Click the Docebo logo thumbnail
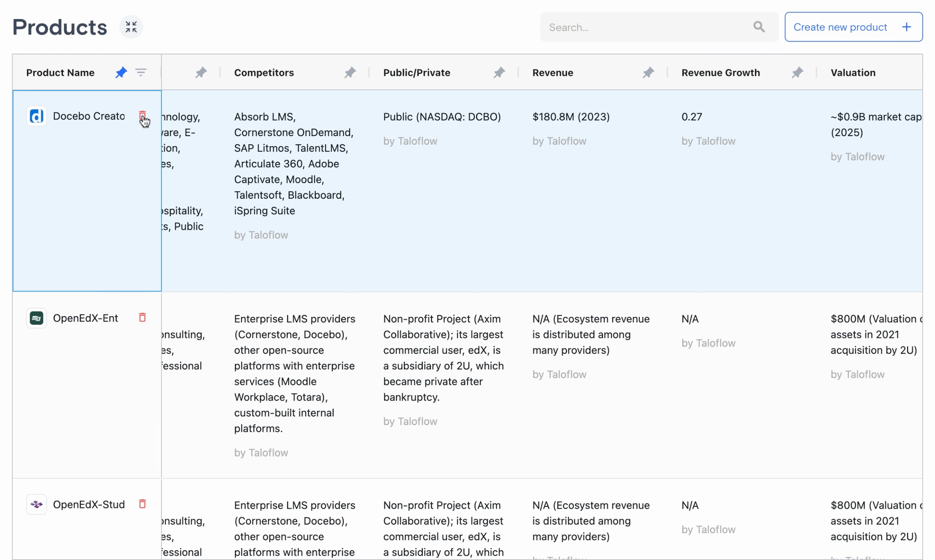This screenshot has width=935, height=560. (37, 116)
